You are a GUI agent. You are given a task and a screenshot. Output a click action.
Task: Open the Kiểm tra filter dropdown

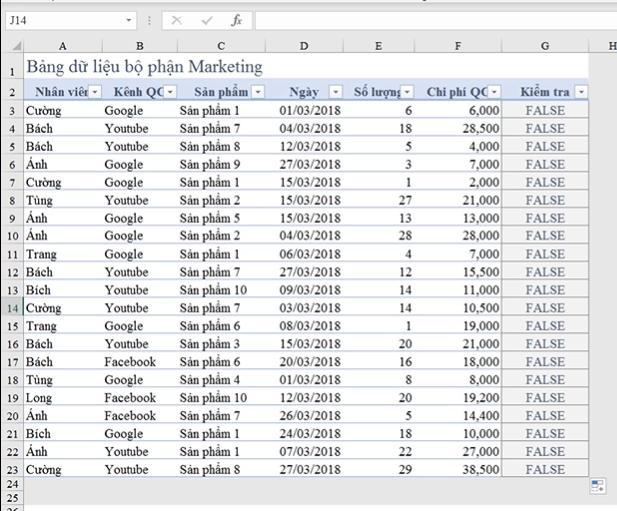point(581,92)
